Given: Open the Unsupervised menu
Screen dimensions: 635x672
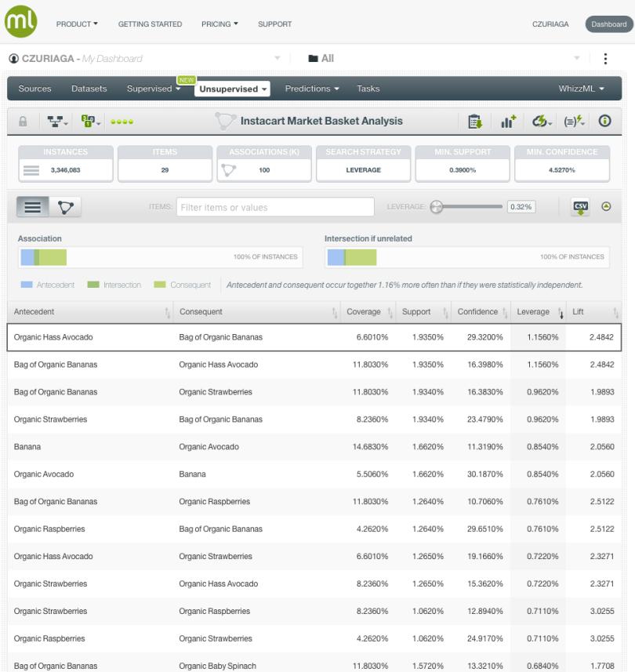Looking at the screenshot, I should [232, 89].
